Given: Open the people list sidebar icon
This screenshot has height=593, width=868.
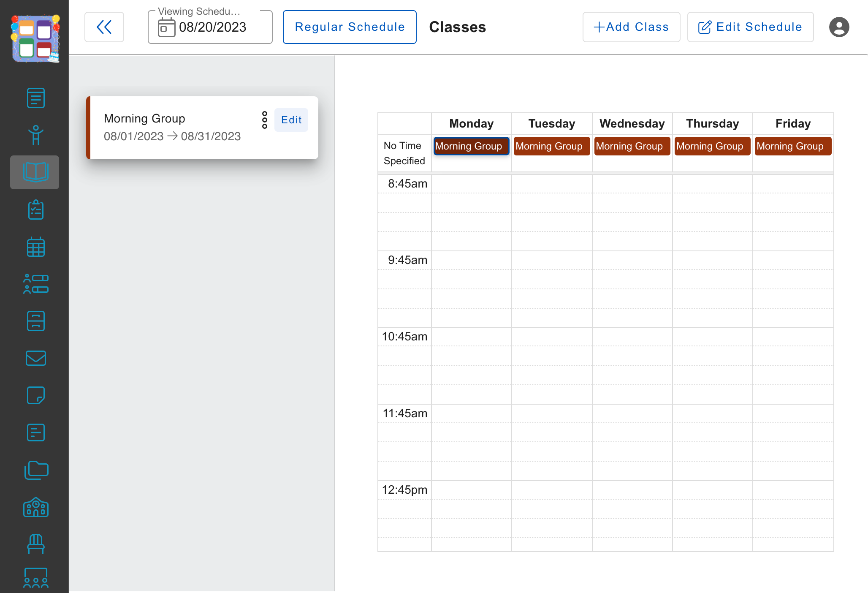Looking at the screenshot, I should point(35,284).
